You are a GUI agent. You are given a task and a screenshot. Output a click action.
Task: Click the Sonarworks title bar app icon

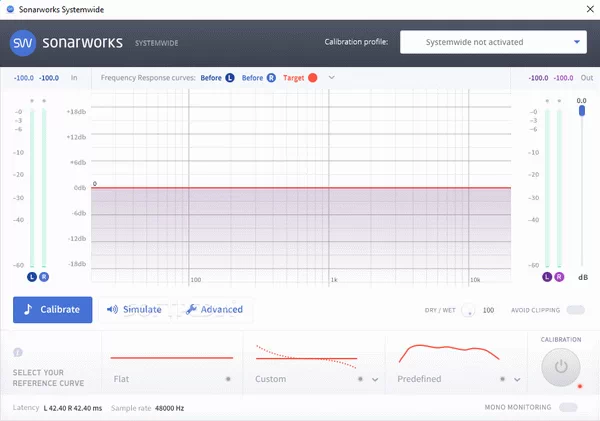(10, 9)
